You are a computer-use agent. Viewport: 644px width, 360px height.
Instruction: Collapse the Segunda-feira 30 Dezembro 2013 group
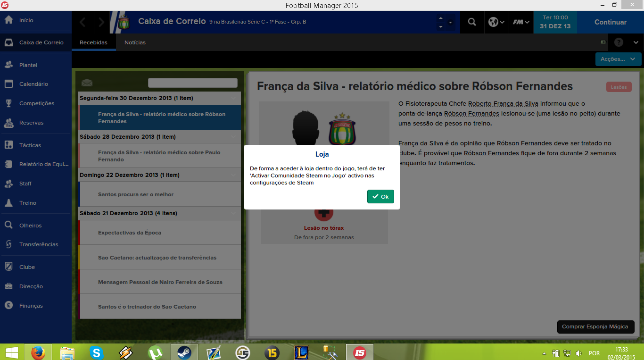click(x=234, y=98)
